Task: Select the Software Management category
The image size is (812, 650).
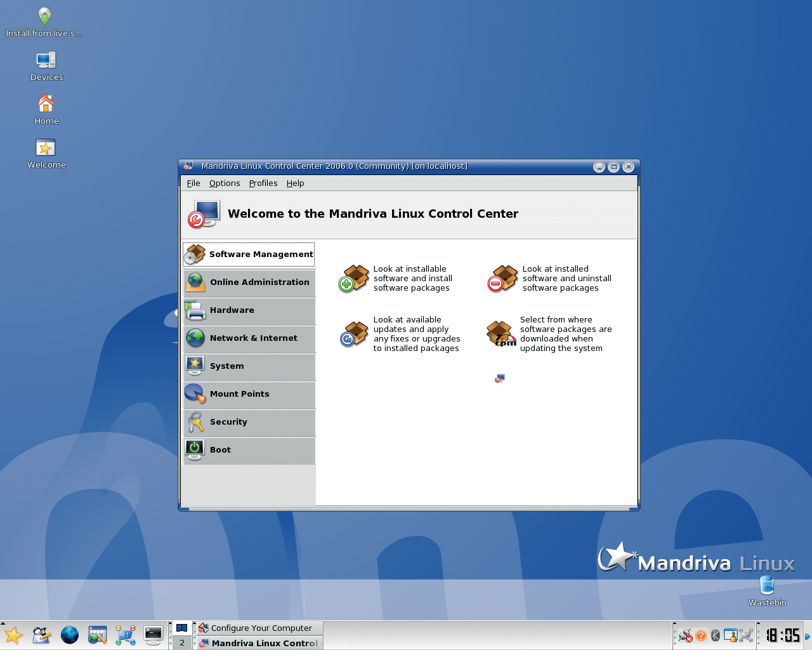Action: (249, 255)
